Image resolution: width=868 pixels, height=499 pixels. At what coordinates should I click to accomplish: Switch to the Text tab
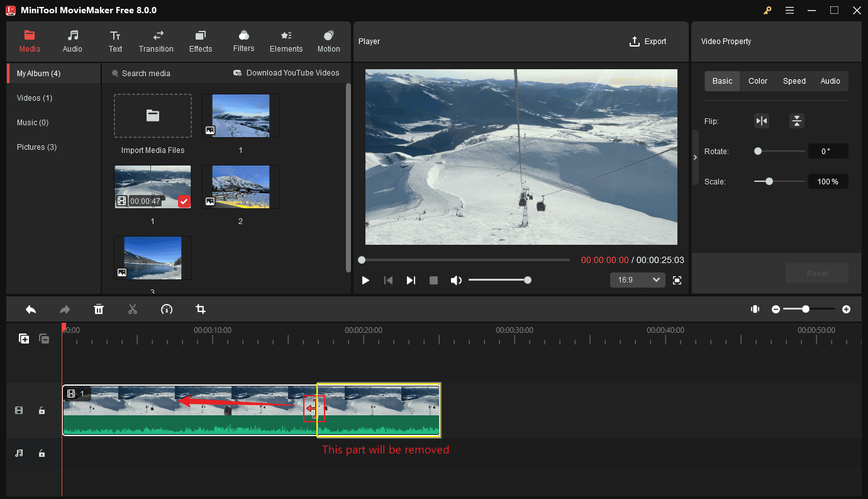(x=115, y=42)
